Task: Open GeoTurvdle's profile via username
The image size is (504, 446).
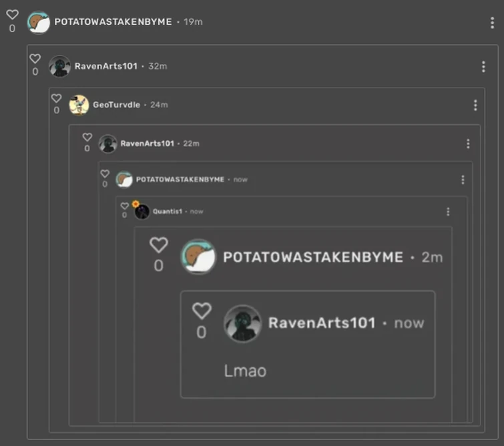Action: 116,105
